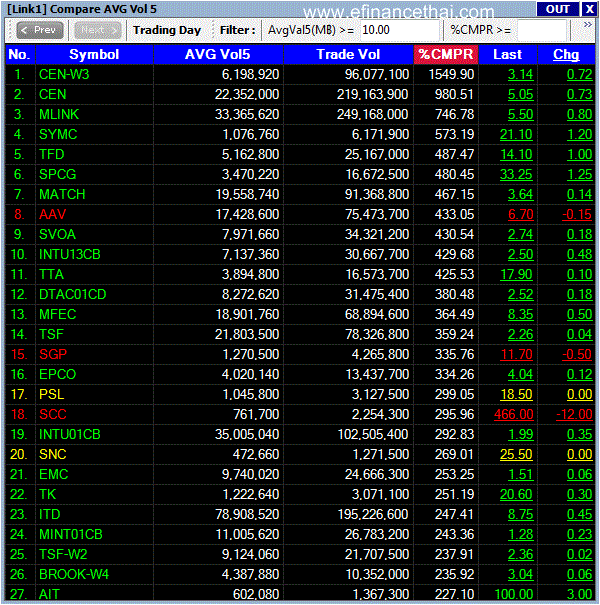Sort by Trade Vol column header
This screenshot has height=605, width=600.
click(x=348, y=54)
